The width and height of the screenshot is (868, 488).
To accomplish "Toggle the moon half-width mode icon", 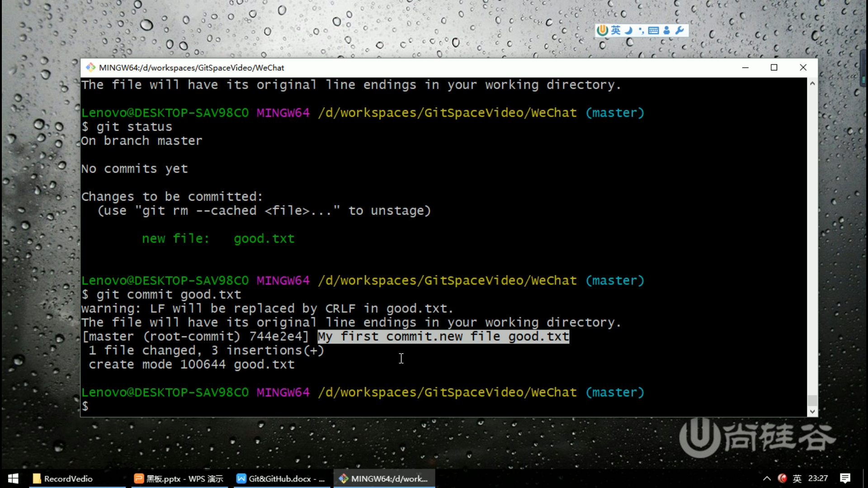I will coord(628,30).
